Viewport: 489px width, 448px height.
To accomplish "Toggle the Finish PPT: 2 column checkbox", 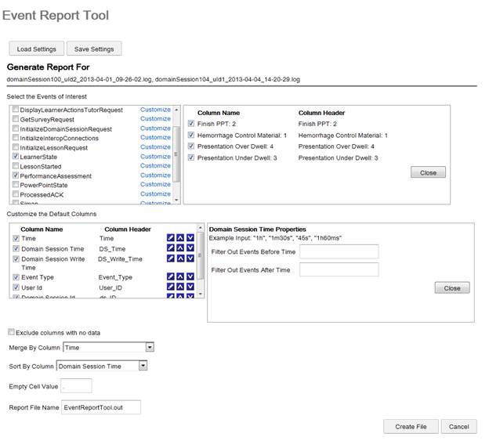I will pyautogui.click(x=191, y=124).
